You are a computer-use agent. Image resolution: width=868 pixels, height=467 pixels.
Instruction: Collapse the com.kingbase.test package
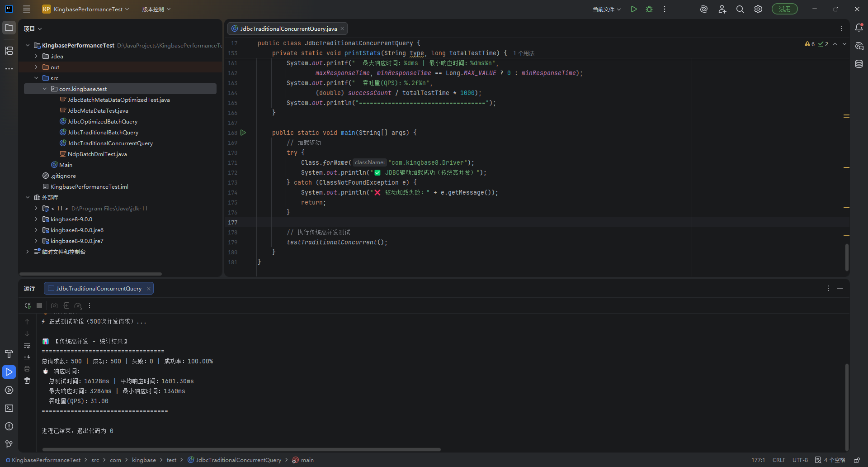pyautogui.click(x=45, y=89)
